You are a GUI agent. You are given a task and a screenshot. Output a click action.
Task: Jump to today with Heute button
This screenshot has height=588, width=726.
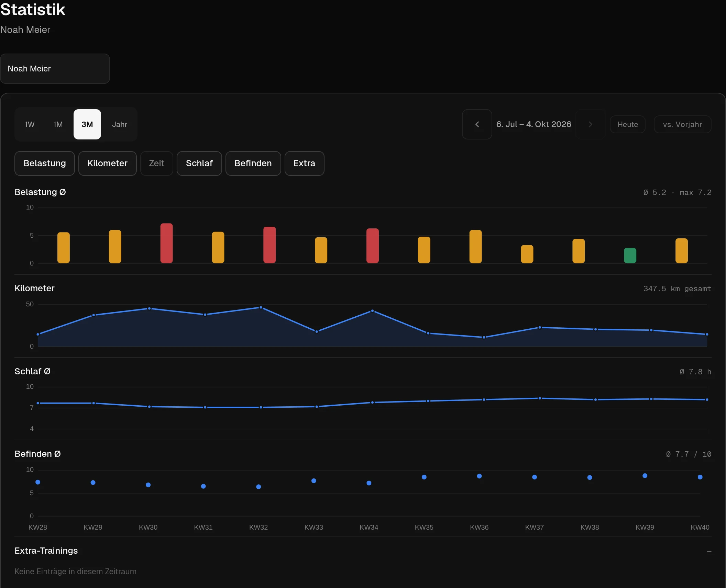click(628, 124)
